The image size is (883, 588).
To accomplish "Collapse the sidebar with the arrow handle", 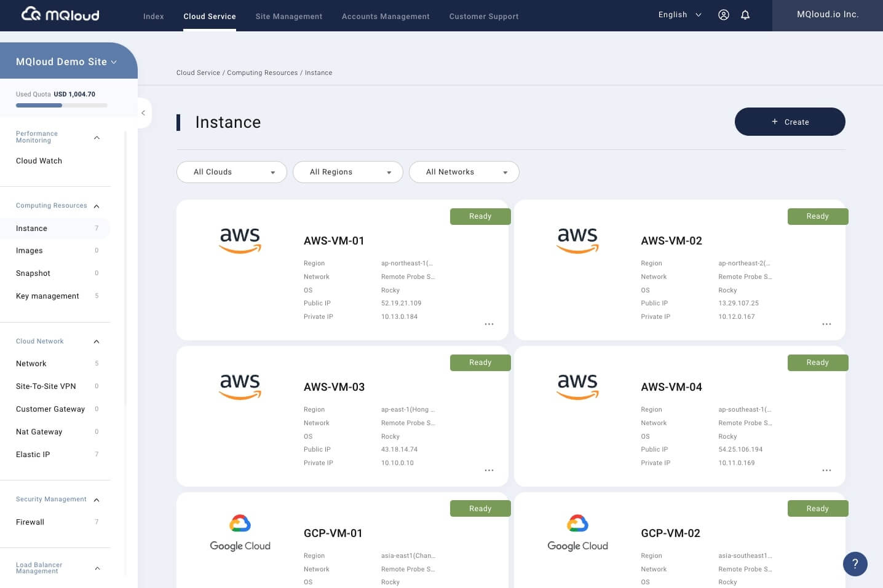I will [x=143, y=113].
